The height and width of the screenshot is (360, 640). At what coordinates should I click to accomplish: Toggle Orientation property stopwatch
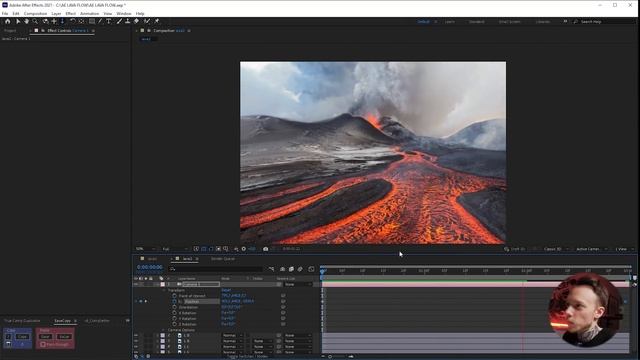[x=175, y=307]
